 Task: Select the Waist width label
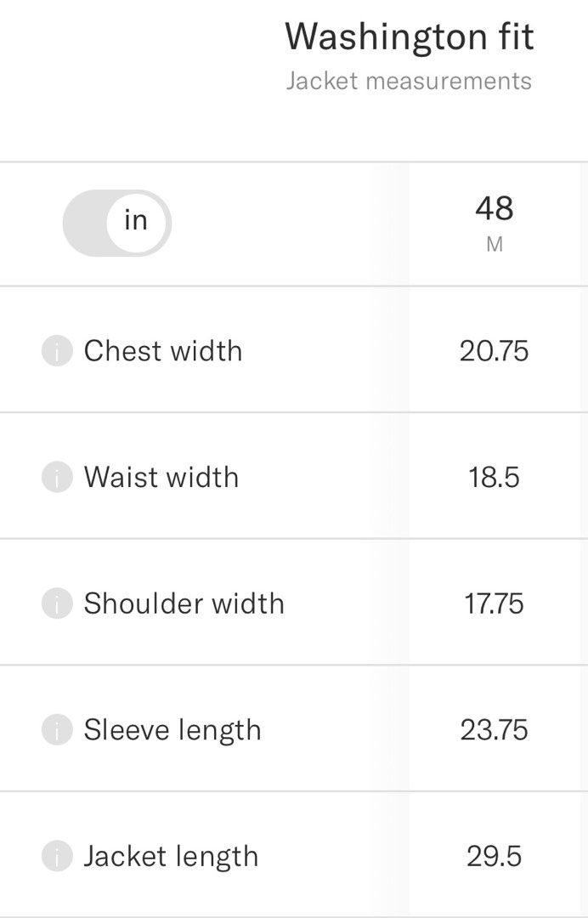(x=161, y=477)
